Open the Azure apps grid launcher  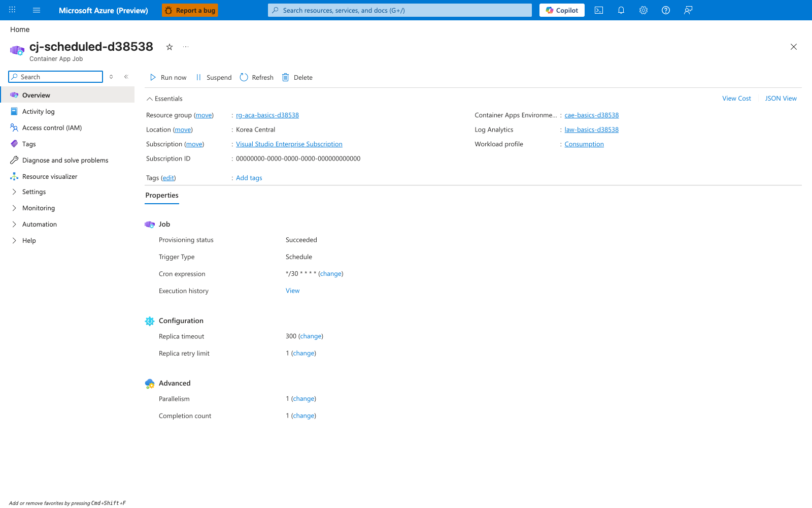(12, 10)
